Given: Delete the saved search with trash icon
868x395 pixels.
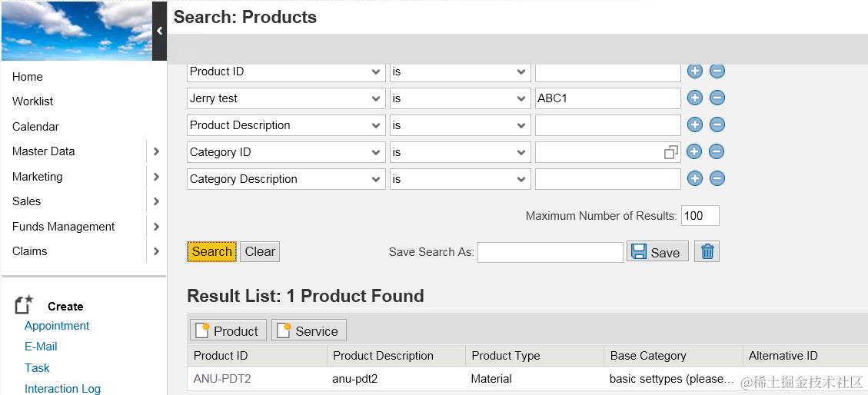Looking at the screenshot, I should point(707,252).
